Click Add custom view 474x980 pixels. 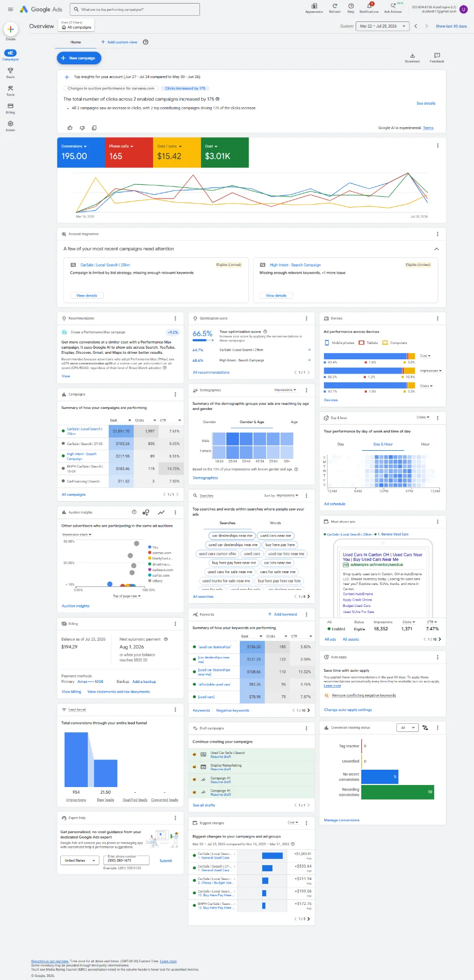[119, 42]
